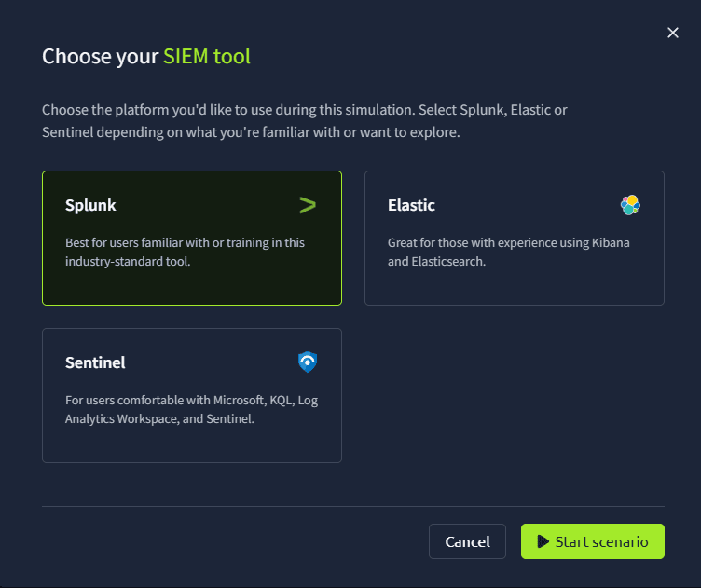Click the "Choose your" heading text

point(100,57)
